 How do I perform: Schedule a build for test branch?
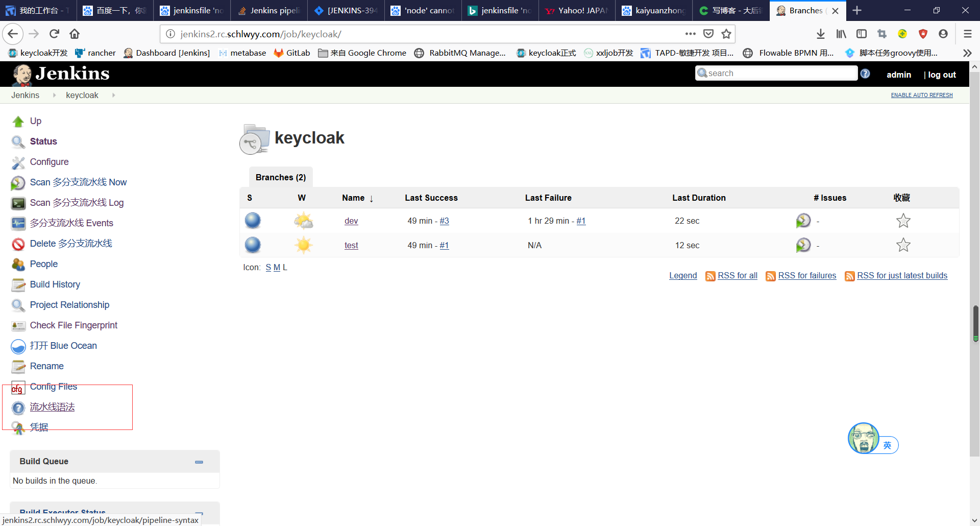(803, 245)
